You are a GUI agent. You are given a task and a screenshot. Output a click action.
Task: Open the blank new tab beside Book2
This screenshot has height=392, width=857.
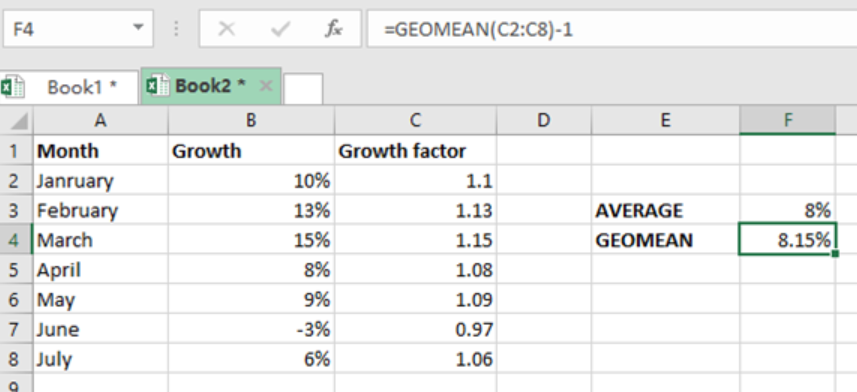tap(303, 89)
